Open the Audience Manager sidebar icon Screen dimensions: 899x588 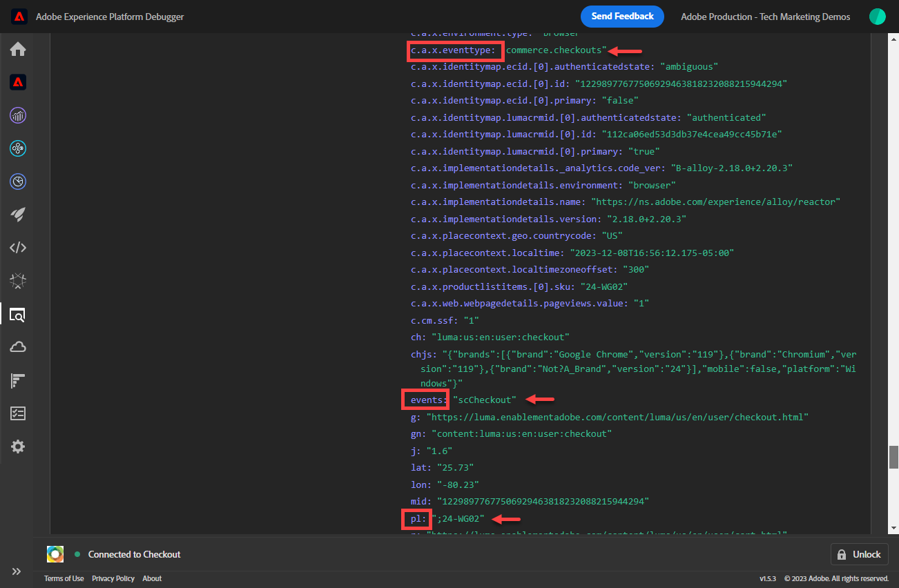pos(18,148)
